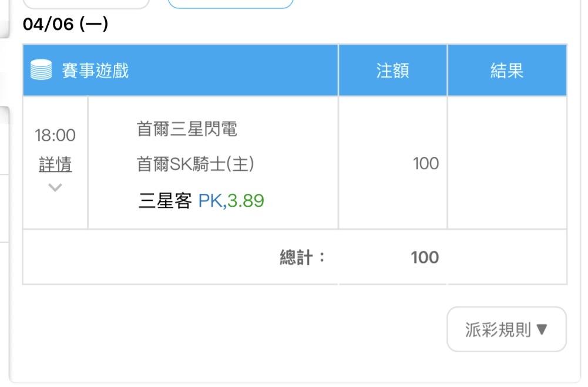Viewport: 588px width, 387px height.
Task: Click the empty 結果 cell of the bet
Action: pos(506,163)
